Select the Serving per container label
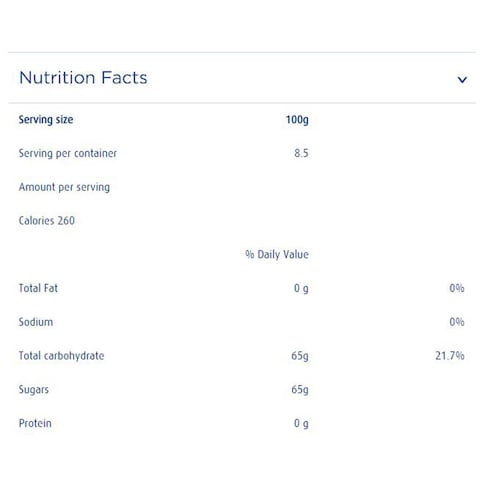Viewport: 480px width, 480px height. coord(68,153)
